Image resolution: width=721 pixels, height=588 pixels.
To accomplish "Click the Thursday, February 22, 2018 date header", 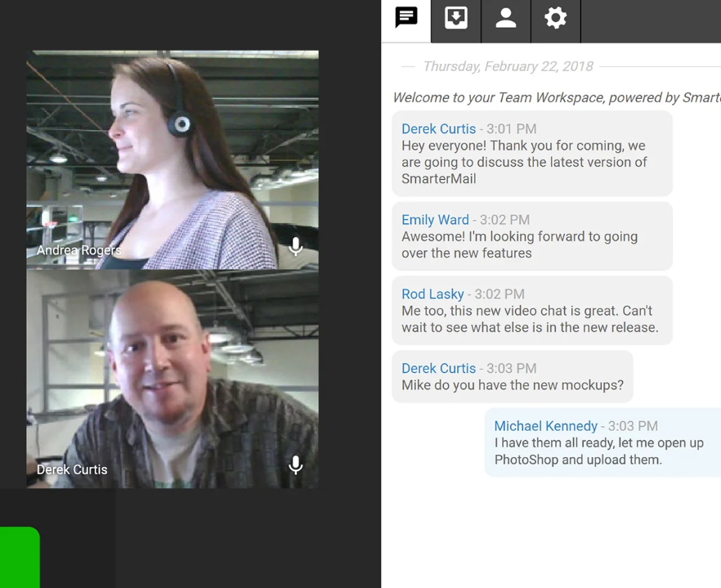I will (x=508, y=66).
